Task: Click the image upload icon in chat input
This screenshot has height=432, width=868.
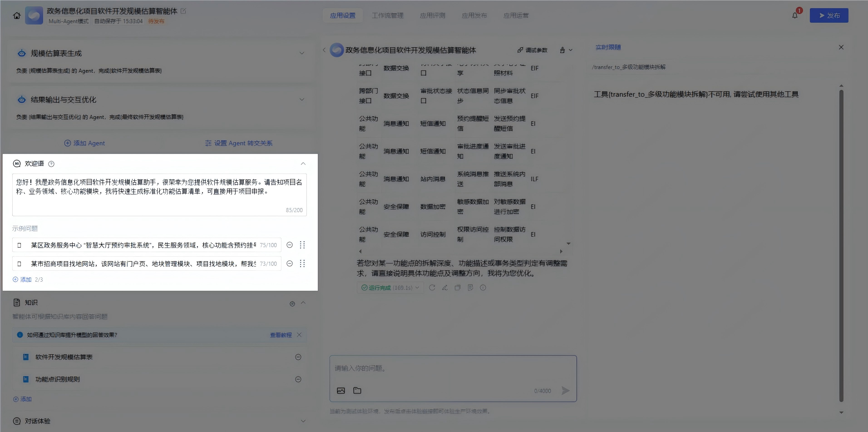Action: (341, 391)
